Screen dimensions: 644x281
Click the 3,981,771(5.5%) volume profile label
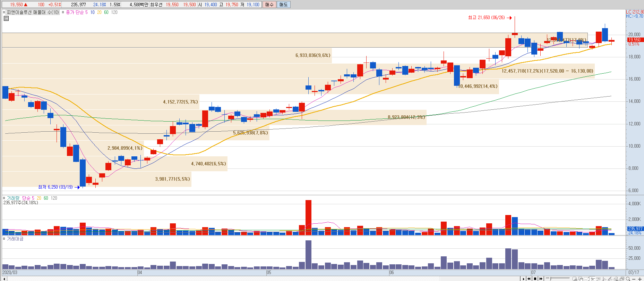click(172, 179)
